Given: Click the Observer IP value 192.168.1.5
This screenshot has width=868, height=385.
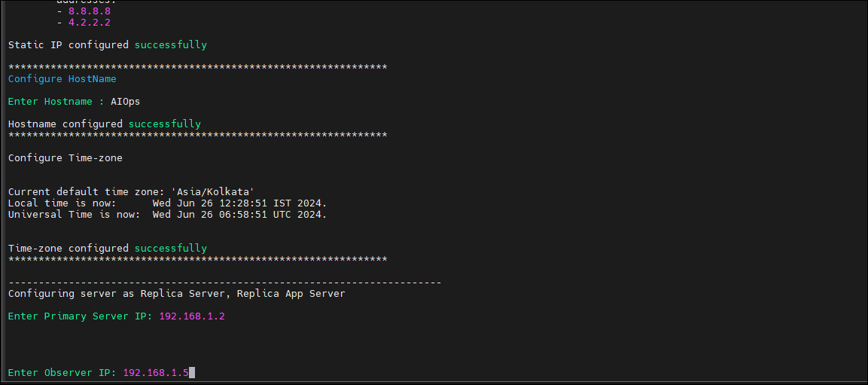Looking at the screenshot, I should coord(156,373).
